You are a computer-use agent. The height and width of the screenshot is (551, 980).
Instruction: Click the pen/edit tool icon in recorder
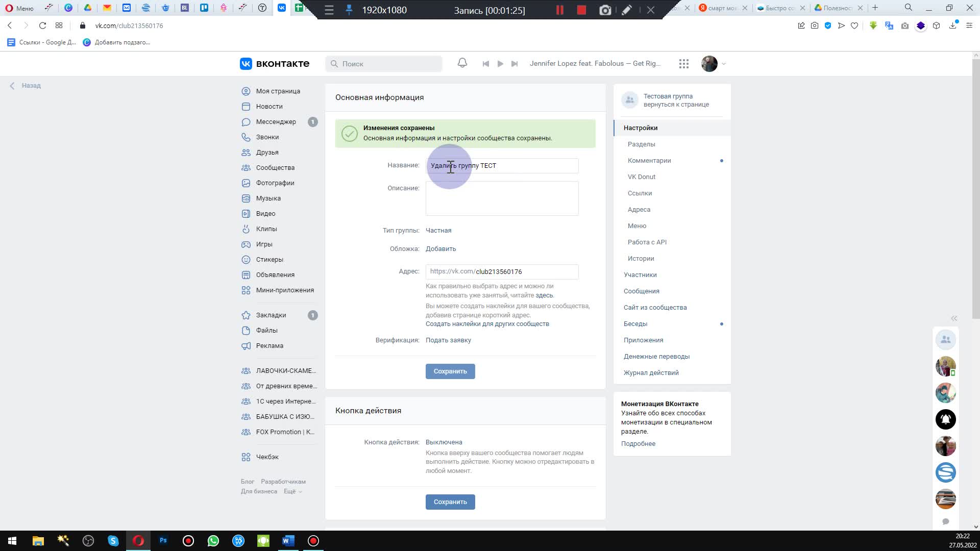pos(627,10)
